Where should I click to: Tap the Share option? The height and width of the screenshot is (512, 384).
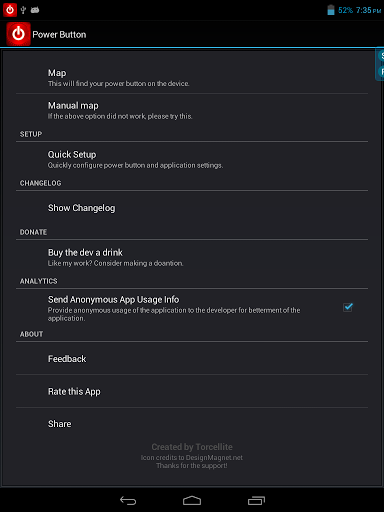[192, 424]
